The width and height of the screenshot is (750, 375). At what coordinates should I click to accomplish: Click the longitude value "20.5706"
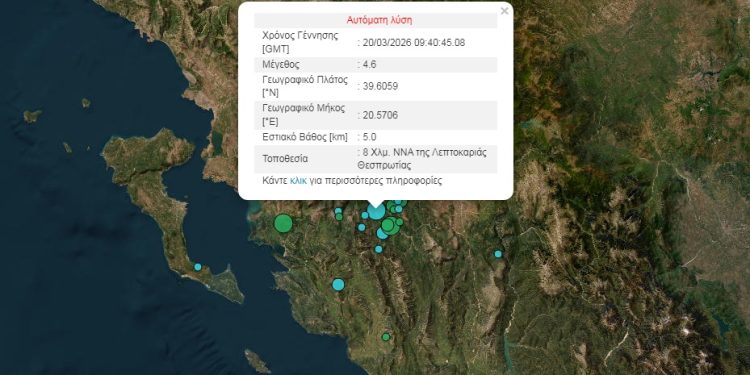pos(380,115)
